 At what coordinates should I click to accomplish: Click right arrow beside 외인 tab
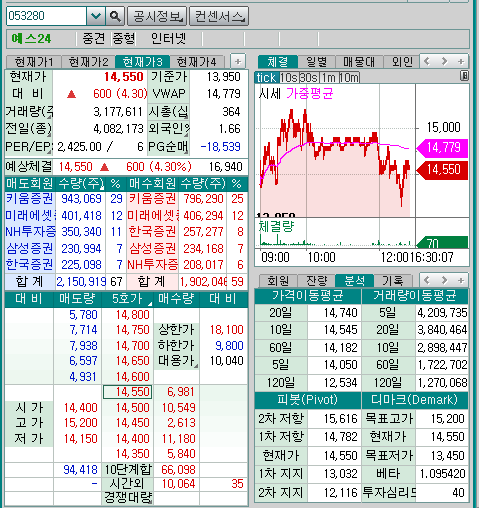444,61
